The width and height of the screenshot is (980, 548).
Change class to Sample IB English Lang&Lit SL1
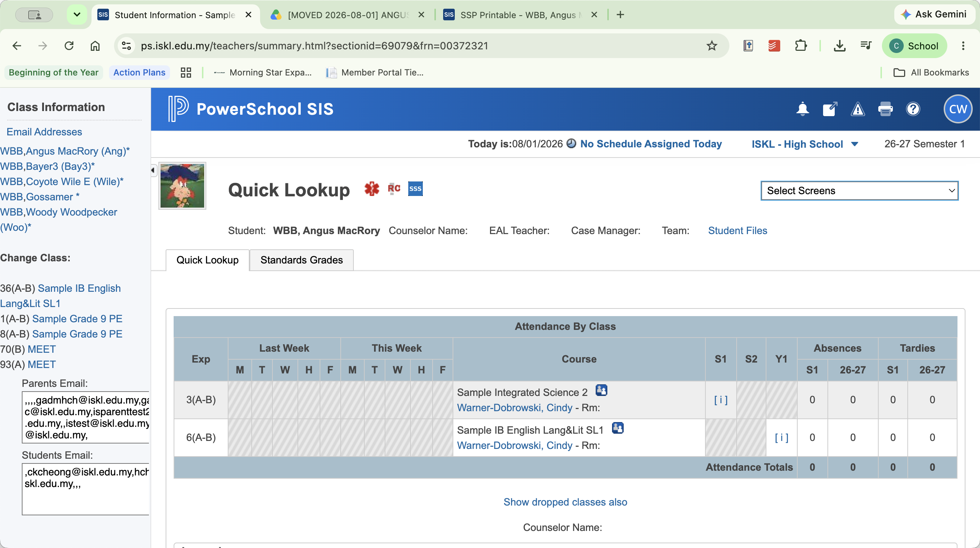[60, 296]
